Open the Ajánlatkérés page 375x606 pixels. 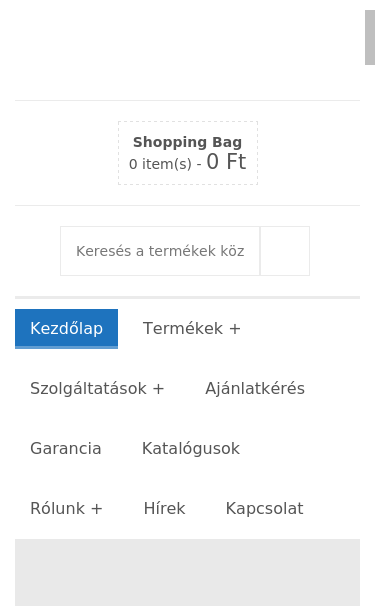(x=255, y=388)
